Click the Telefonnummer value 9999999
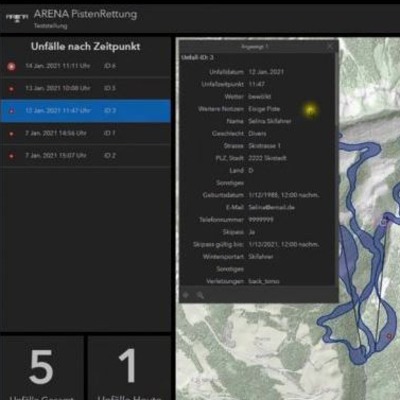This screenshot has height=400, width=400. coord(261,220)
